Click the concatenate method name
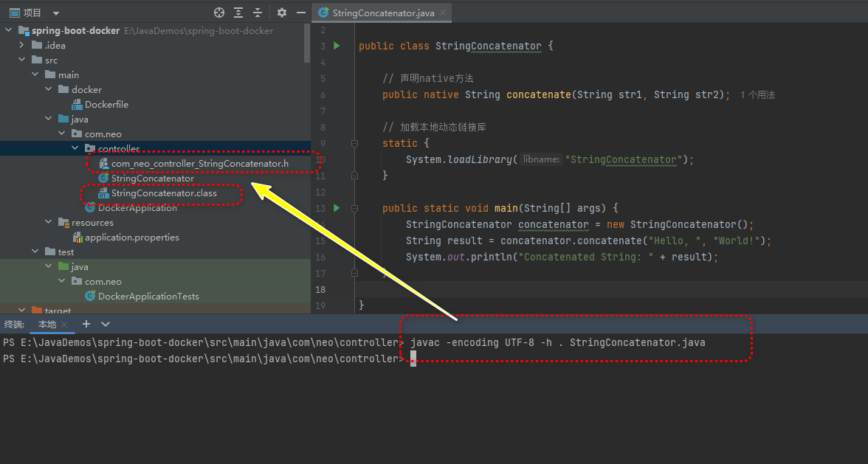868x464 pixels. tap(539, 94)
